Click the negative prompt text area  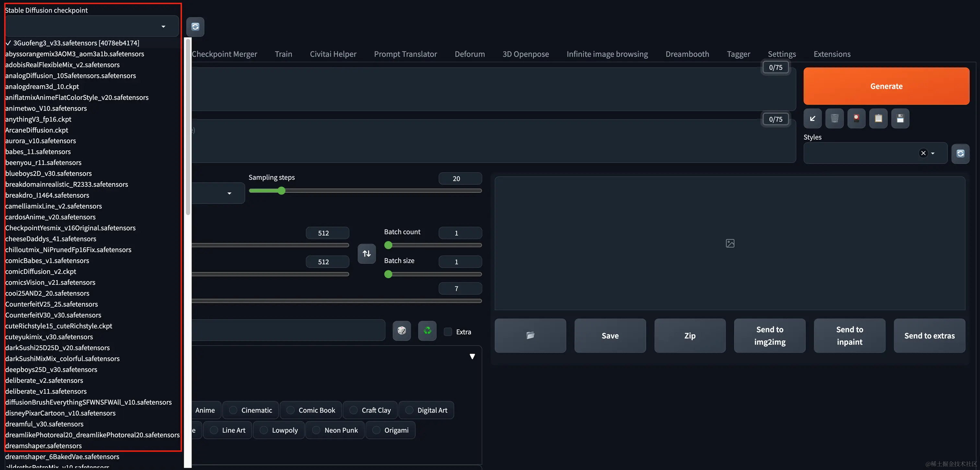pos(494,141)
